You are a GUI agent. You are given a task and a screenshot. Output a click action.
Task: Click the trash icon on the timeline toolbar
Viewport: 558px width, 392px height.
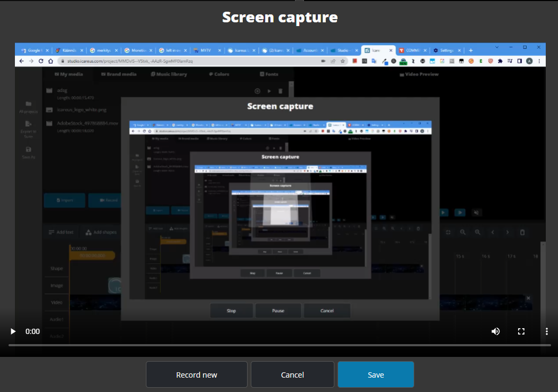point(522,232)
